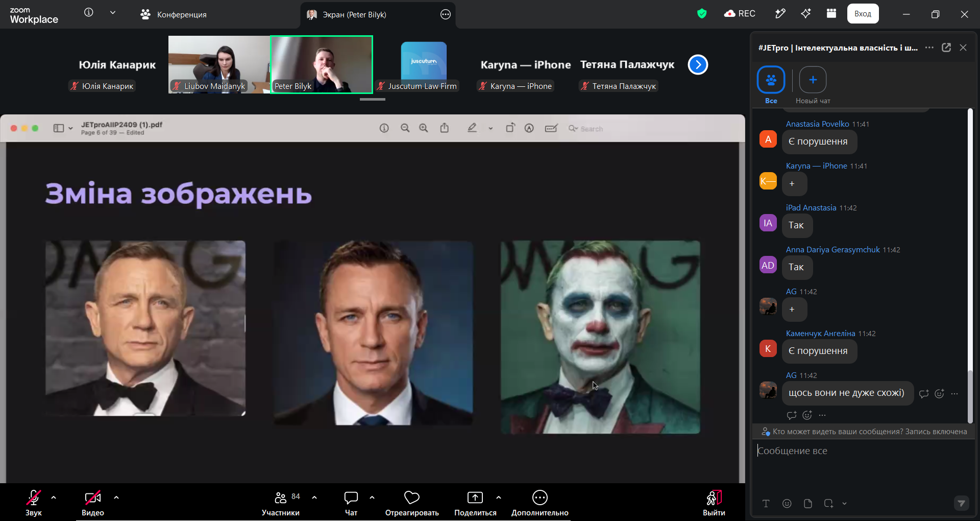980x521 pixels.
Task: Check the green encryption shield icon
Action: click(702, 14)
